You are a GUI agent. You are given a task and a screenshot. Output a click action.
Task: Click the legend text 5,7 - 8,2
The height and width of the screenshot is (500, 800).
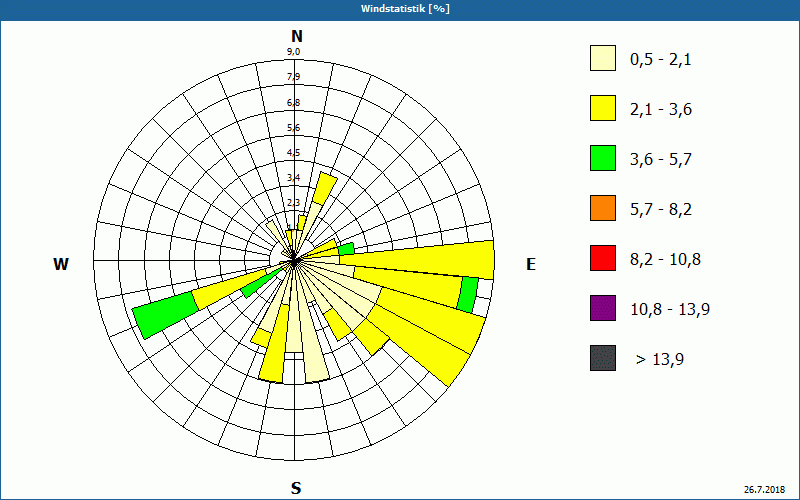pyautogui.click(x=661, y=210)
